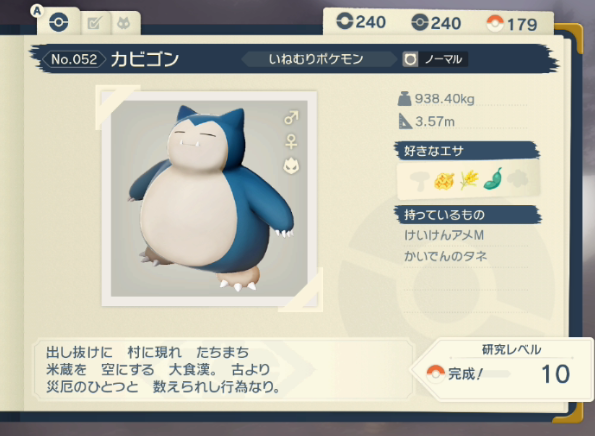Click the greyed-out mushroom food icon
Image resolution: width=595 pixels, height=436 pixels.
pos(420,181)
